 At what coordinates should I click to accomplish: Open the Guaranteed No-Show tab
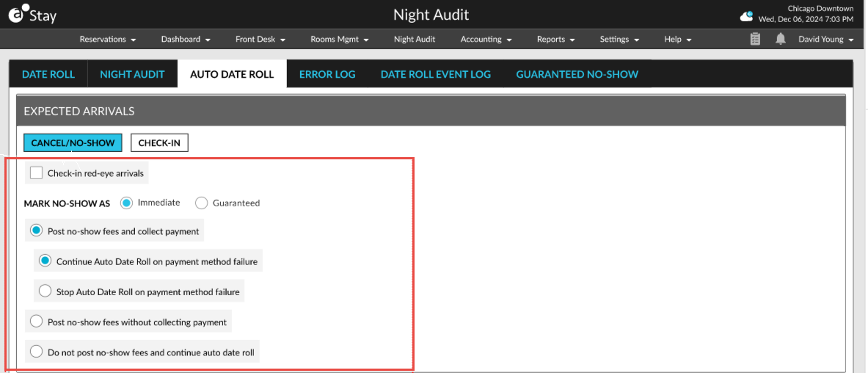(577, 74)
